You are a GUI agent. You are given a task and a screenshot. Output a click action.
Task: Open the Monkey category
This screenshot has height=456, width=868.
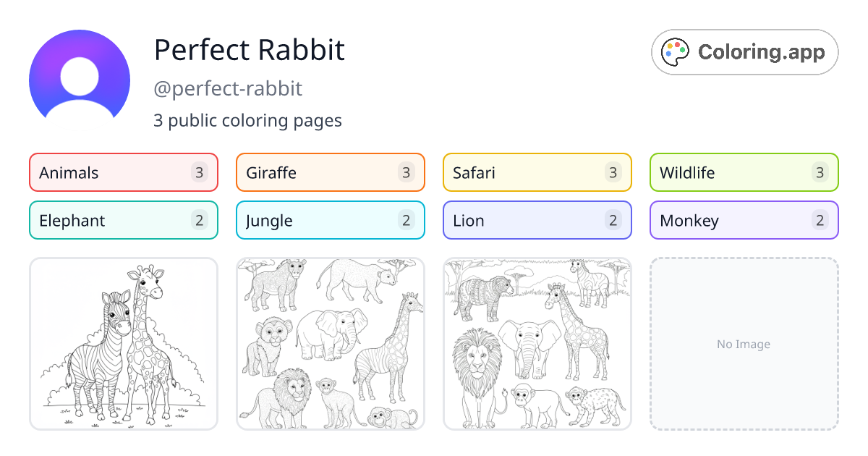tap(744, 220)
